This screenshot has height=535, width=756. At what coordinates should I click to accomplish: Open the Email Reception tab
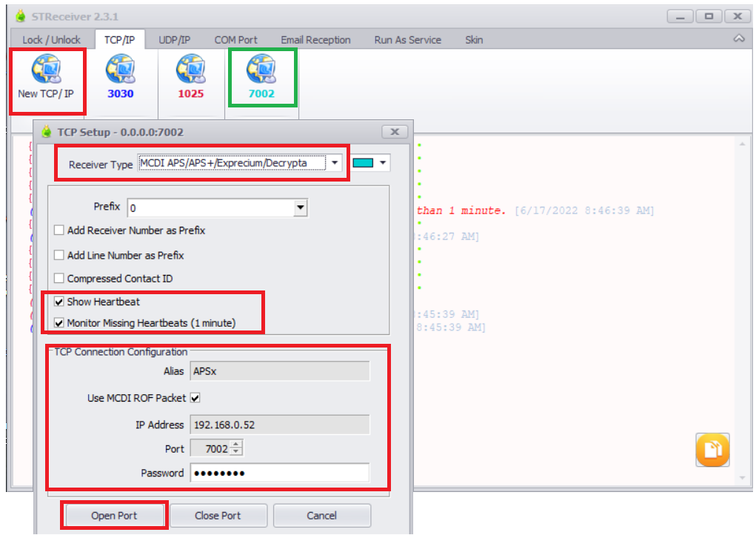click(316, 40)
